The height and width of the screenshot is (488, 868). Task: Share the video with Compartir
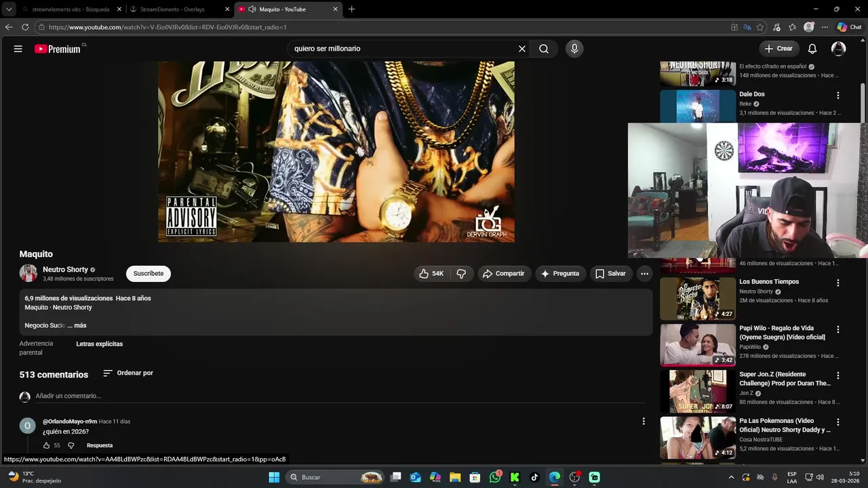coord(504,274)
